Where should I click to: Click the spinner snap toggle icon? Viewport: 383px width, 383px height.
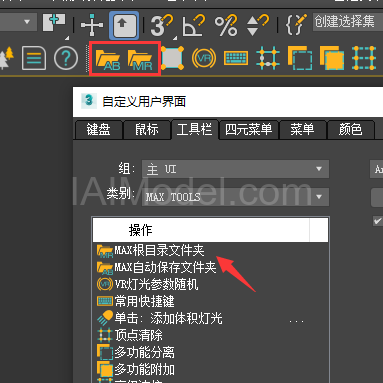257,25
